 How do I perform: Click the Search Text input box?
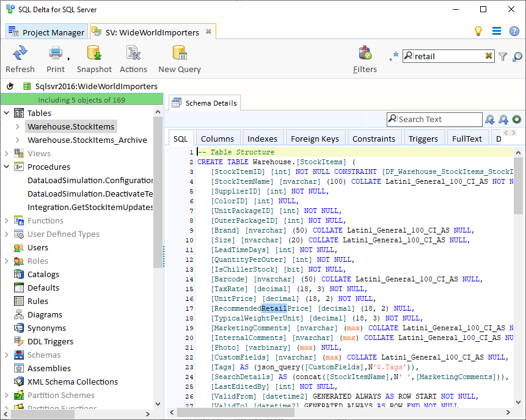tap(434, 119)
